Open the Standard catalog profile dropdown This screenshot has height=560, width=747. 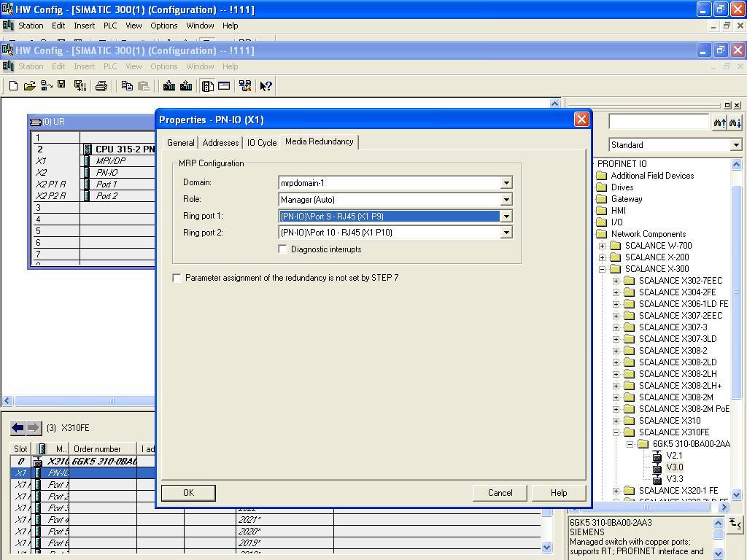(x=736, y=145)
